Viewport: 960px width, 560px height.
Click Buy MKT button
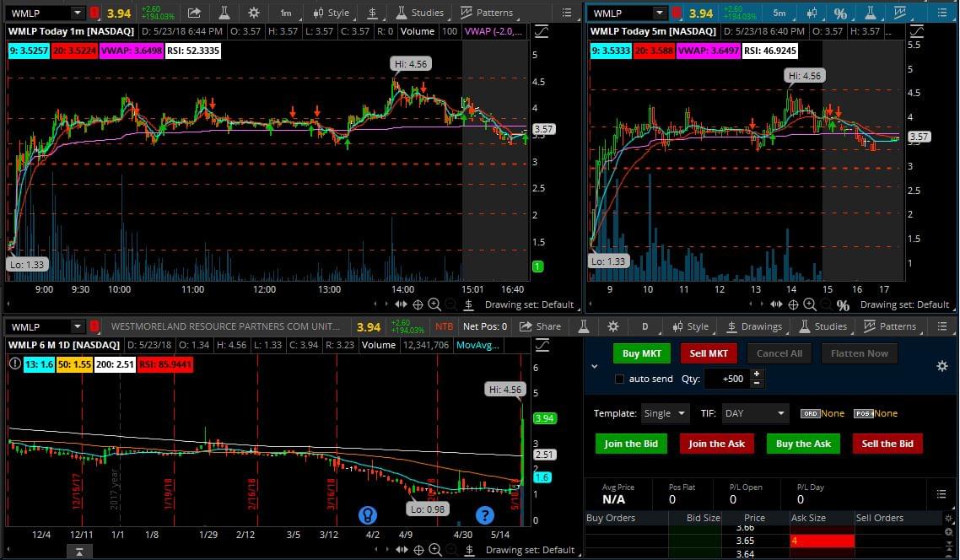642,353
